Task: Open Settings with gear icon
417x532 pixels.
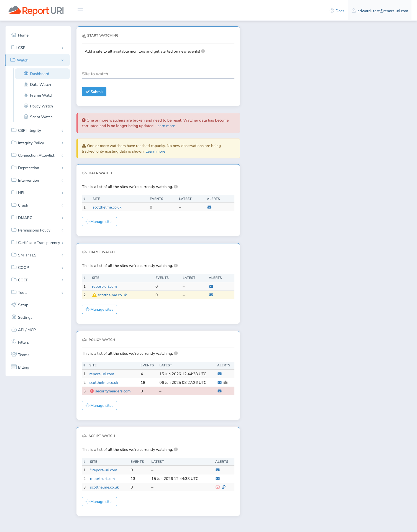Action: pos(38,317)
